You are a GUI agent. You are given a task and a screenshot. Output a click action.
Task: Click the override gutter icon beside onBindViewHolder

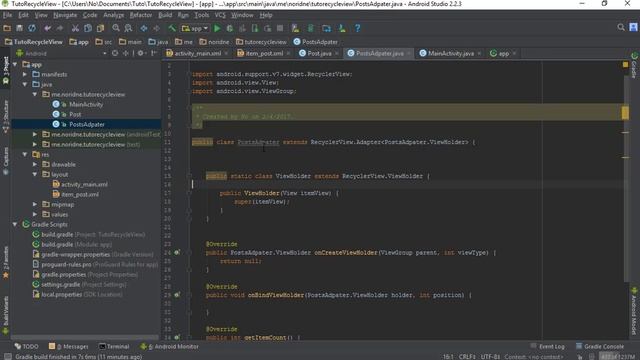(177, 295)
